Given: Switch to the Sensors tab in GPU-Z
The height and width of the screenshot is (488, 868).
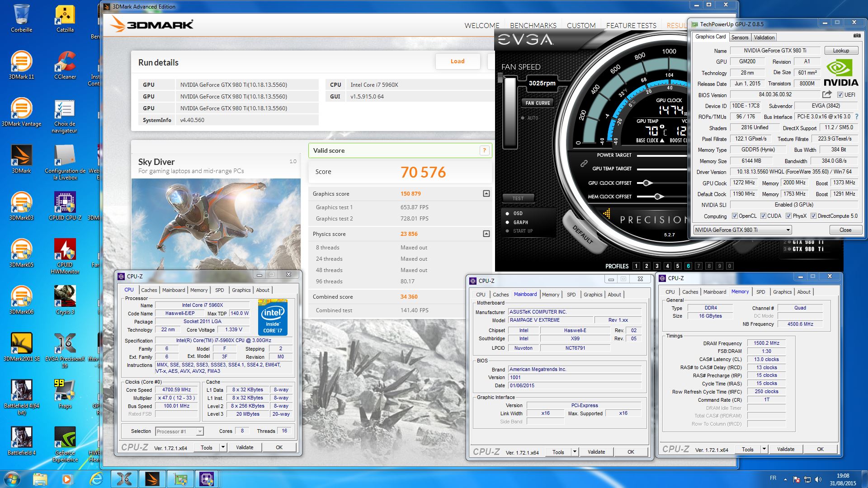Looking at the screenshot, I should coord(740,38).
